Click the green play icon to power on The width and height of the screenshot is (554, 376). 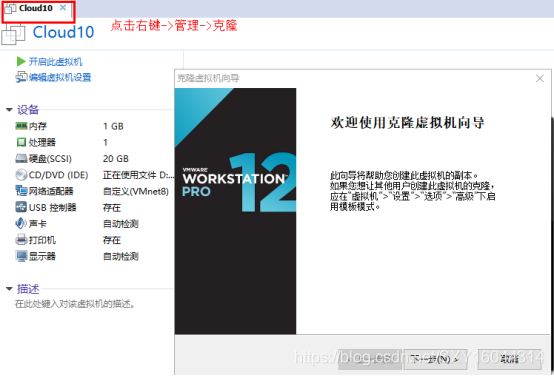pos(21,61)
